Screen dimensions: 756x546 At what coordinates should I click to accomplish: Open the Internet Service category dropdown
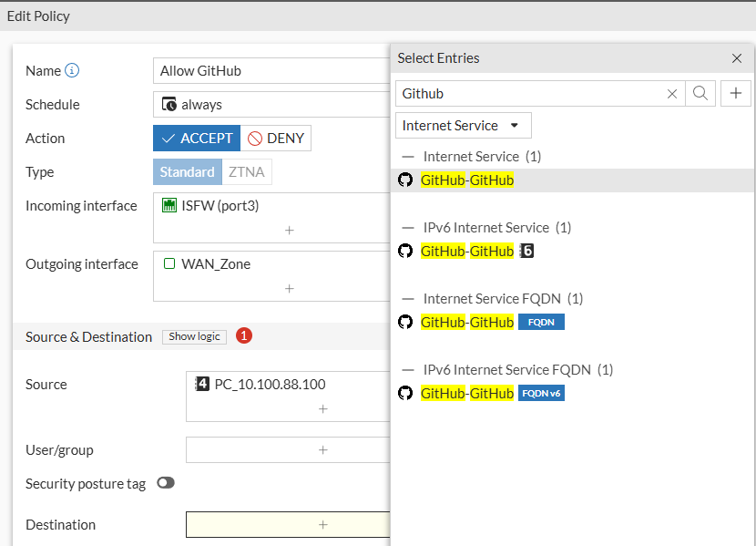coord(463,125)
